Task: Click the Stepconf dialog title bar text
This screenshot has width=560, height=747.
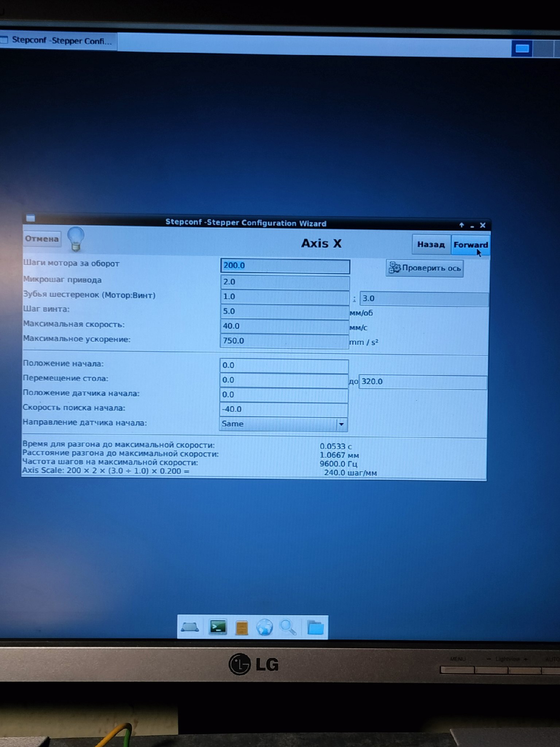Action: (246, 223)
